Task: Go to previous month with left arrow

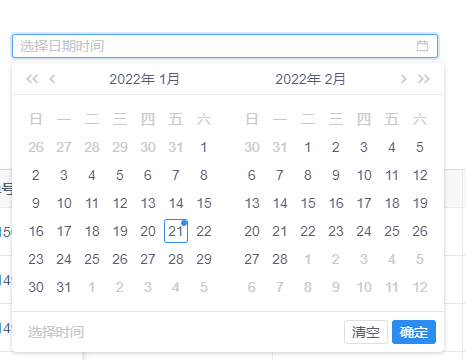Action: (x=52, y=79)
